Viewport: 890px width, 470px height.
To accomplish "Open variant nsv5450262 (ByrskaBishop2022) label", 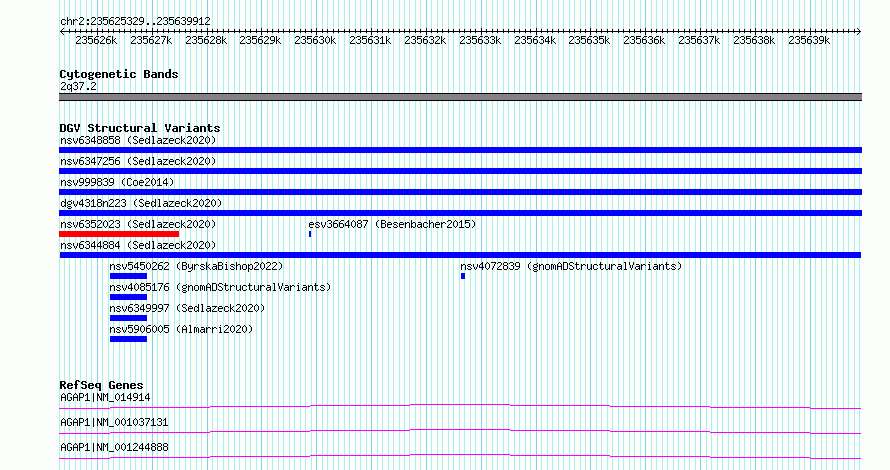I will tap(196, 266).
